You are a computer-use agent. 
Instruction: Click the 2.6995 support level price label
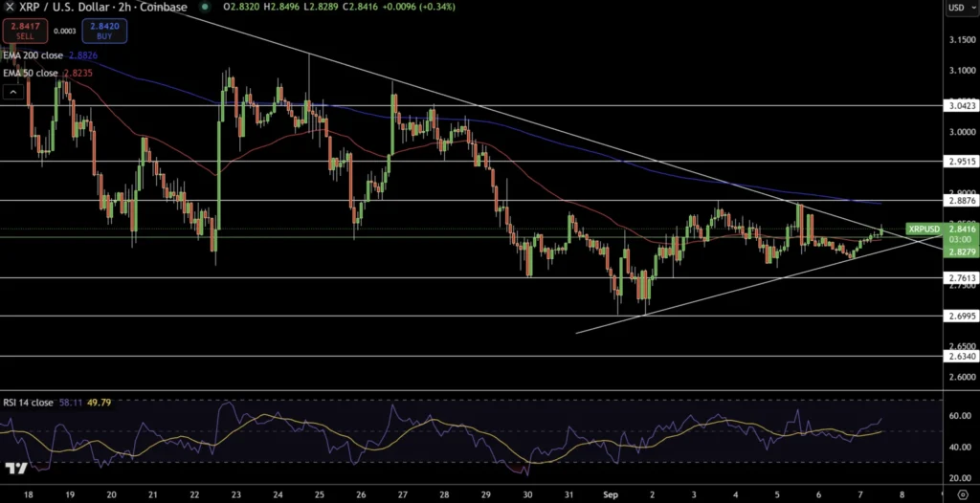[x=960, y=316]
